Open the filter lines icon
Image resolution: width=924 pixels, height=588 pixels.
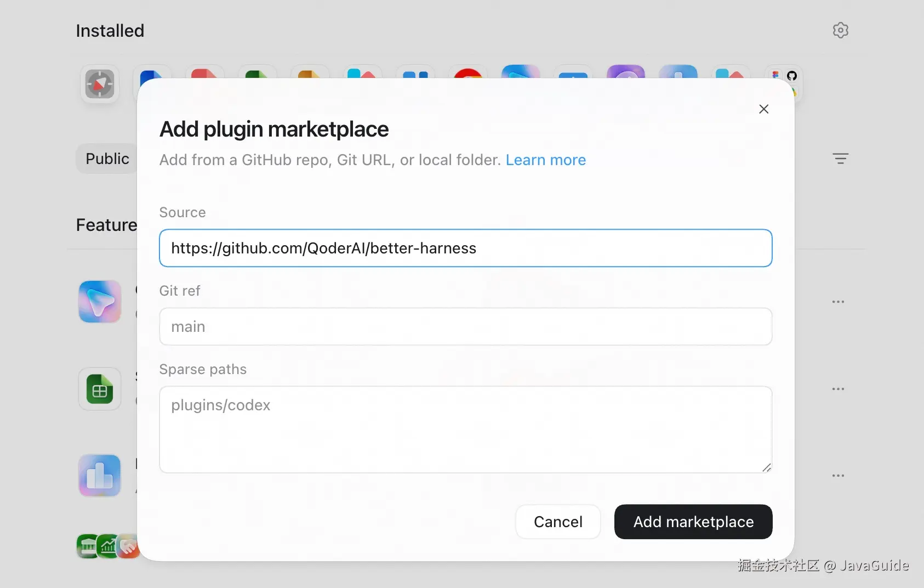840,159
